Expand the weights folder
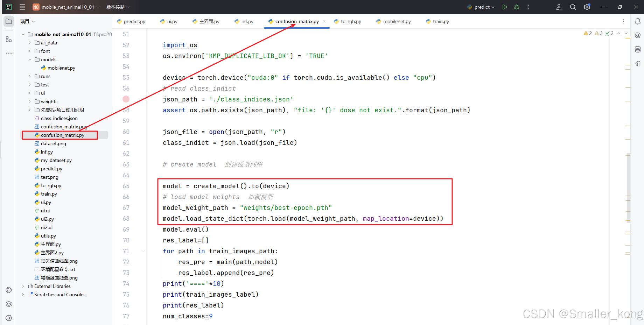This screenshot has height=325, width=644. click(x=30, y=101)
